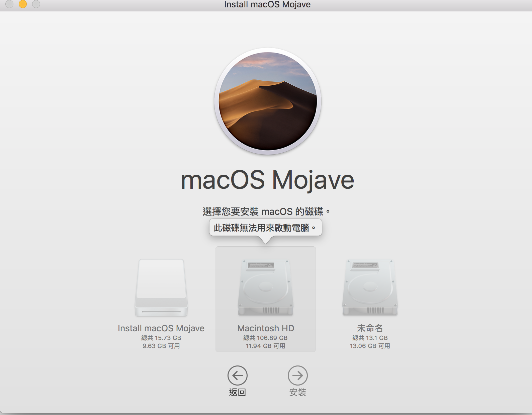Viewport: 532px width, 415px height.
Task: Minimize window with the yellow button
Action: (23, 4)
